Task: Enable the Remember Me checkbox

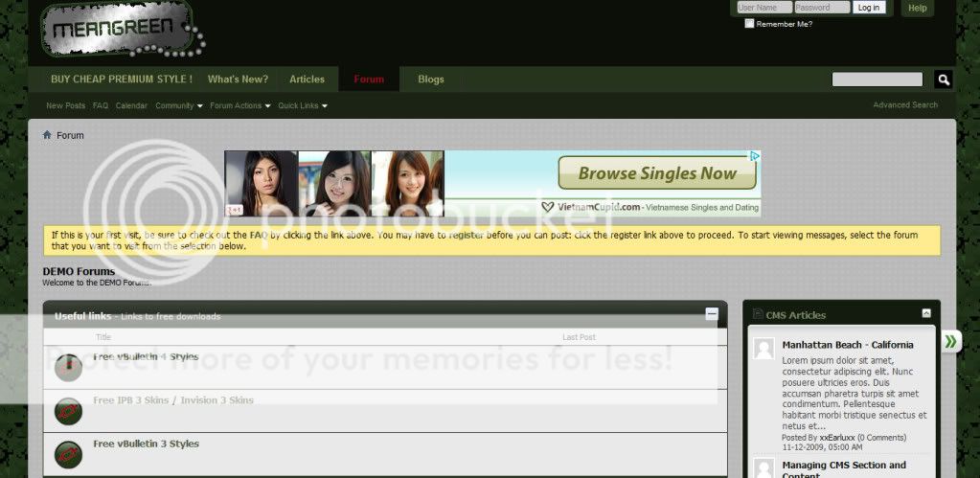Action: pyautogui.click(x=749, y=24)
